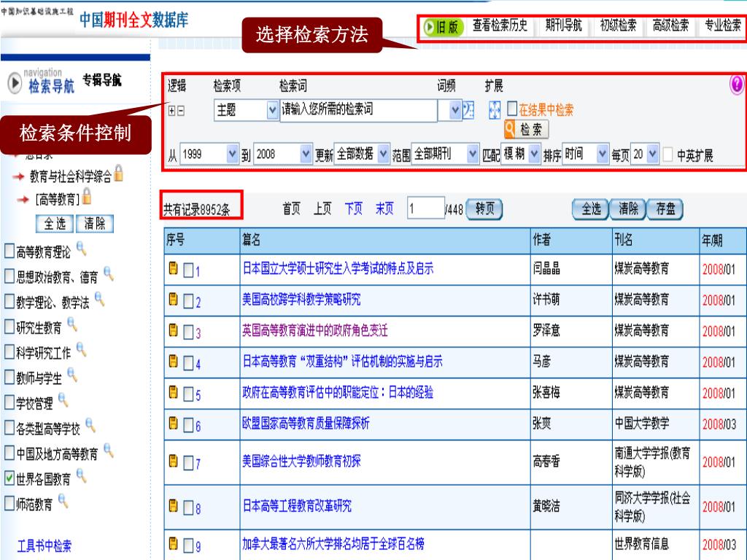The image size is (747, 560).
Task: Open the 查看检索历史 tab
Action: [x=500, y=26]
